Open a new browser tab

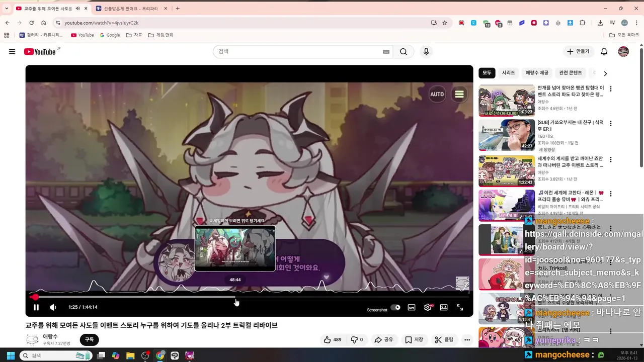pyautogui.click(x=178, y=9)
